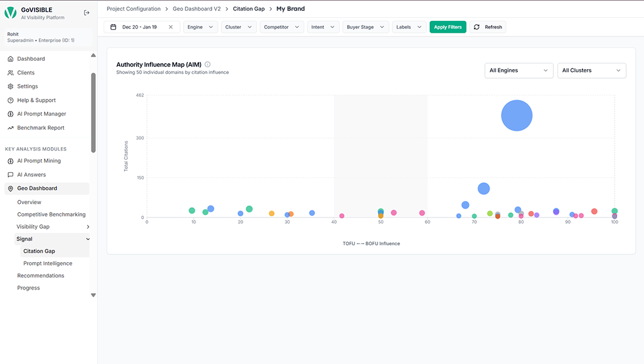Screen dimensions: 644x364
Task: Select Prompt Intelligence menu item
Action: (x=48, y=263)
